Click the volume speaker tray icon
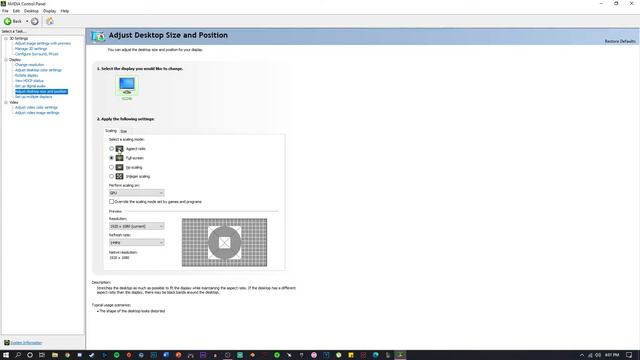This screenshot has height=360, width=640. point(598,356)
